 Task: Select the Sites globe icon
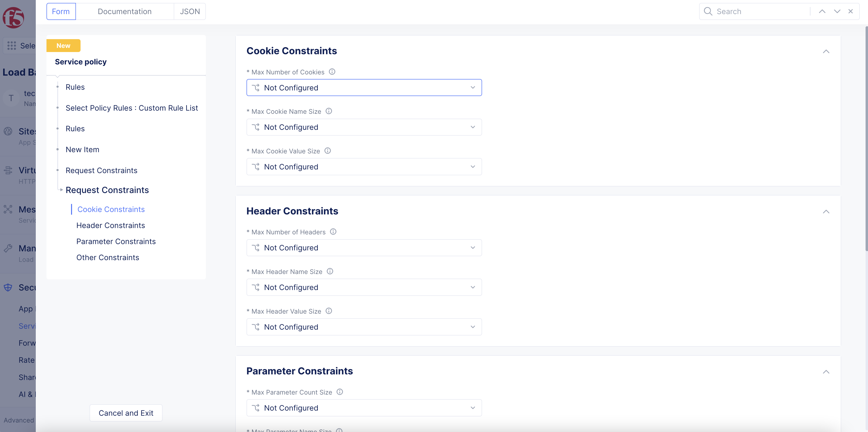coord(8,131)
